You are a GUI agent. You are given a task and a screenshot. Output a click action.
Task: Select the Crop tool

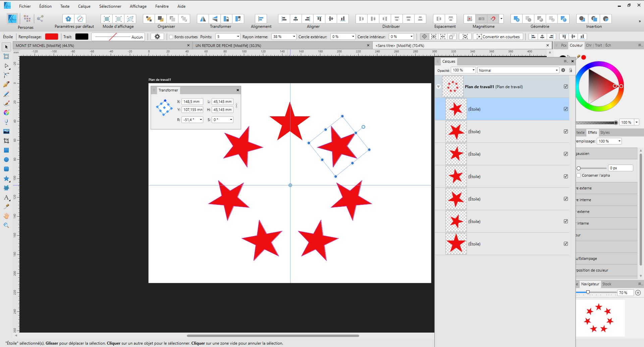click(x=6, y=141)
